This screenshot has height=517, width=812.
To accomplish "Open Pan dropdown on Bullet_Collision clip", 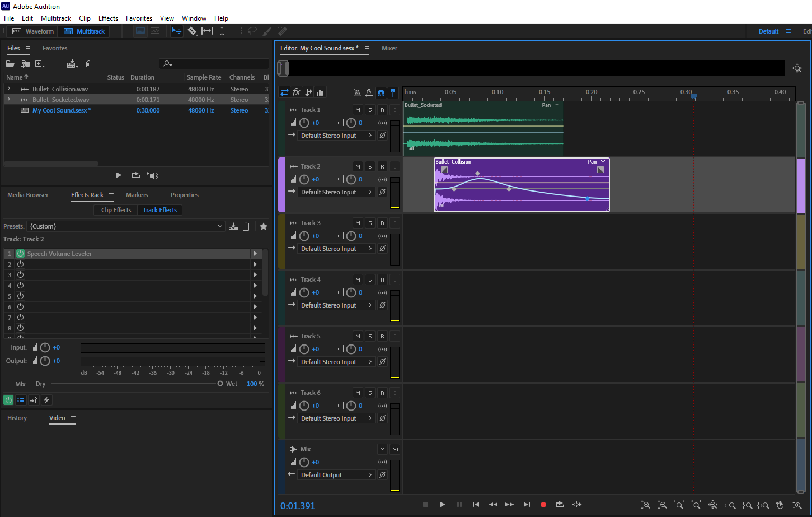I will pos(597,161).
